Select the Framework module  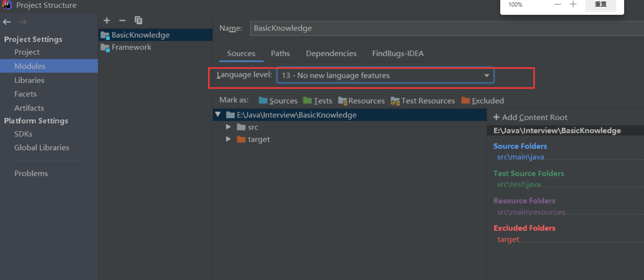point(155,47)
